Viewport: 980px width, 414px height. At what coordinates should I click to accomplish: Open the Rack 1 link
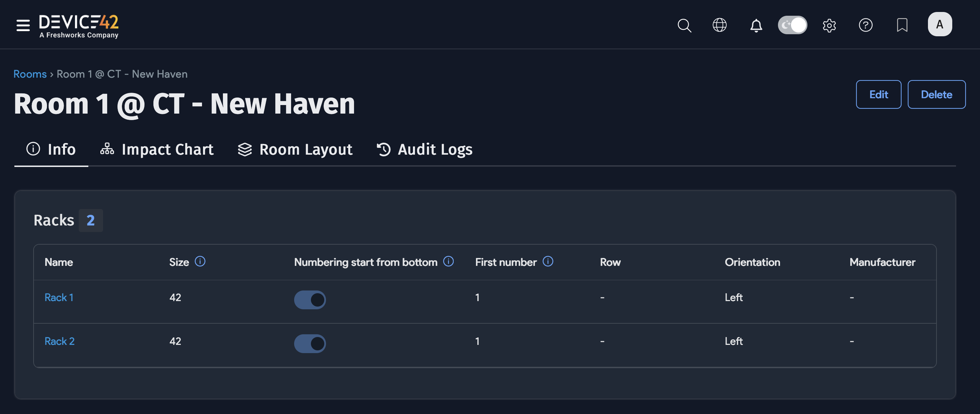pyautogui.click(x=59, y=297)
